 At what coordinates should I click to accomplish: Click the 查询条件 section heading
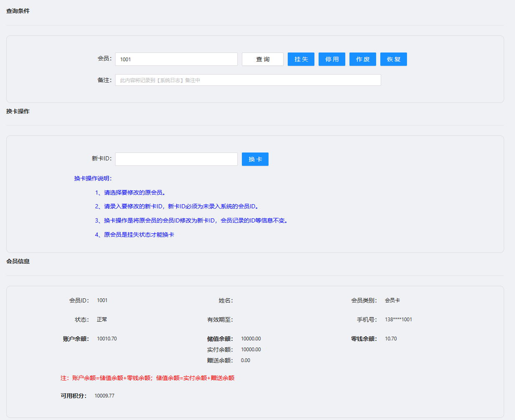pyautogui.click(x=18, y=11)
